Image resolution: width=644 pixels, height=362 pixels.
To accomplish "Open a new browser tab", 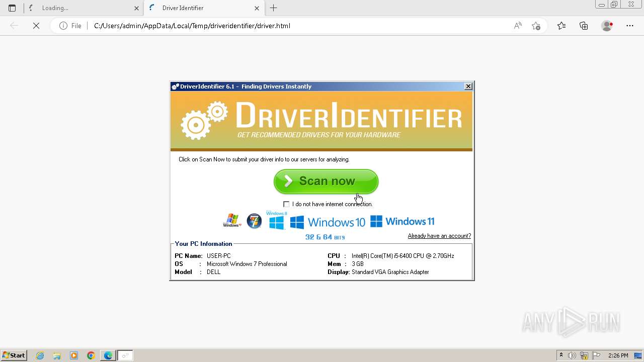I will [x=273, y=8].
